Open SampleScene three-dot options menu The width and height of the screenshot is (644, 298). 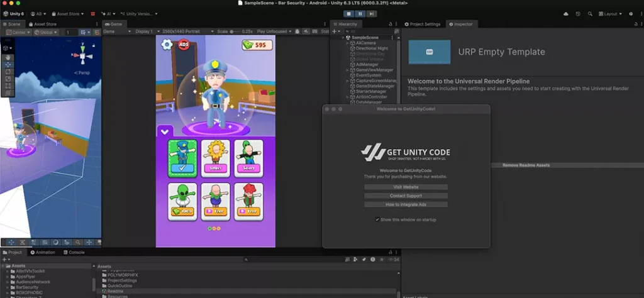coord(392,38)
